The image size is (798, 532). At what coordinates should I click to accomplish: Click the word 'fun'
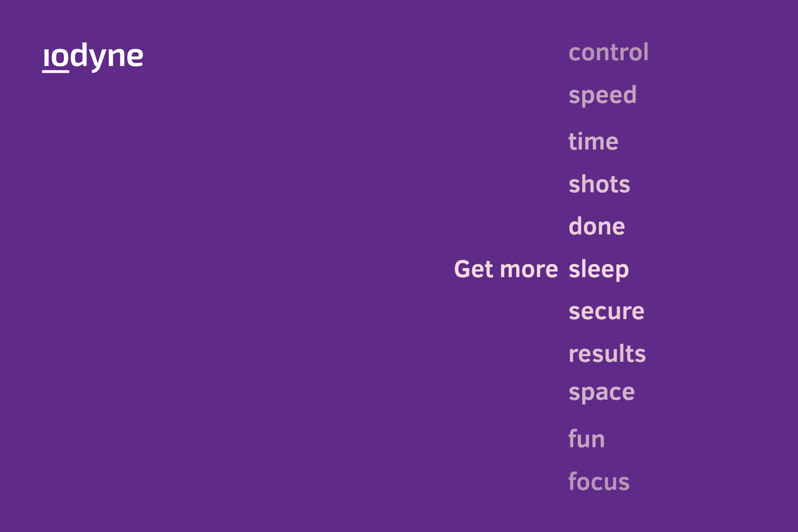587,438
